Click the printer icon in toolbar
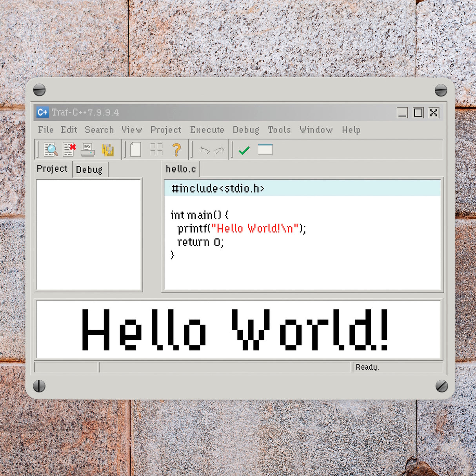476x476 pixels. coord(88,150)
